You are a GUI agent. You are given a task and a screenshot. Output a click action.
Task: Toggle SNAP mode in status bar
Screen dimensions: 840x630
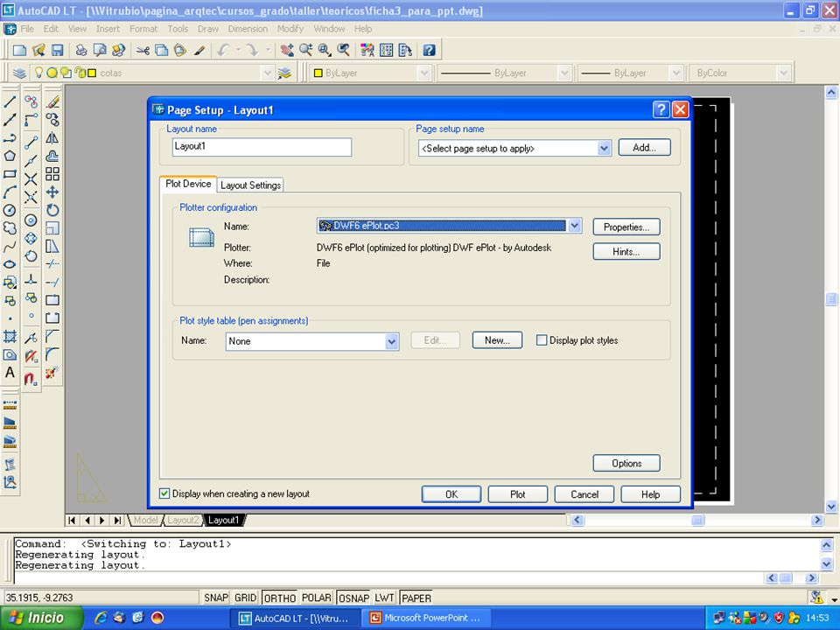pos(216,598)
